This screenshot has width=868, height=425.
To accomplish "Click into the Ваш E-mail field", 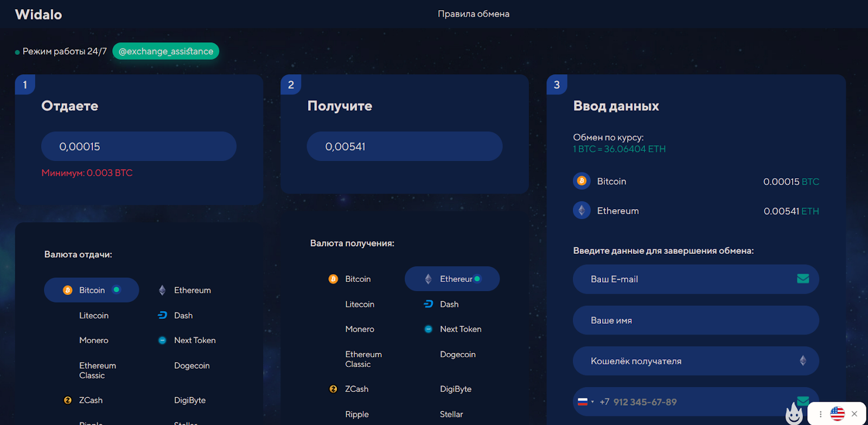I will click(x=696, y=279).
